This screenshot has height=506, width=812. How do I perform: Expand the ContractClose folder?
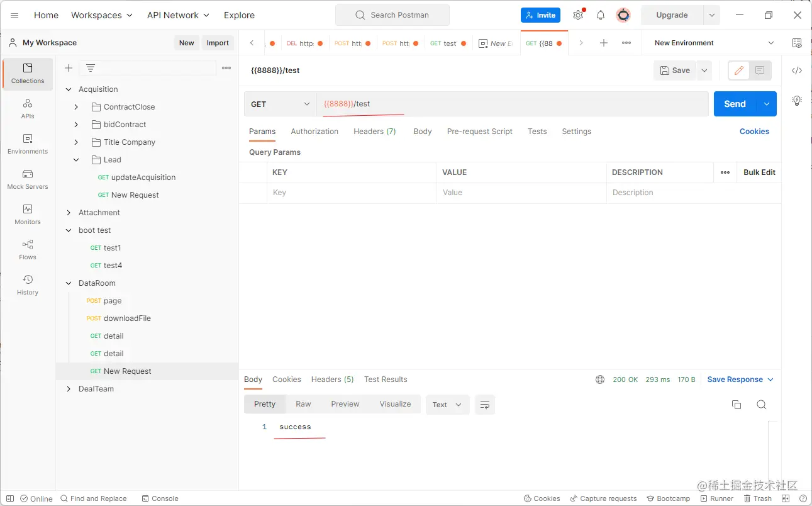click(x=76, y=107)
